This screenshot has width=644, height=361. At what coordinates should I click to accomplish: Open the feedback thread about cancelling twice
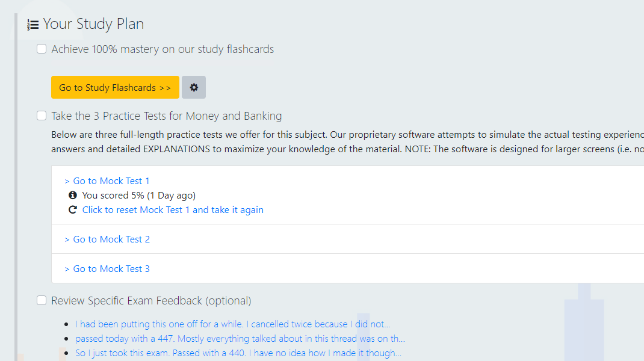(232, 324)
